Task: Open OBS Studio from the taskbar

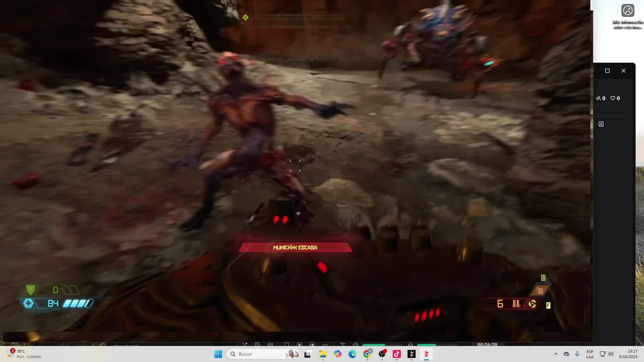Action: coord(382,354)
